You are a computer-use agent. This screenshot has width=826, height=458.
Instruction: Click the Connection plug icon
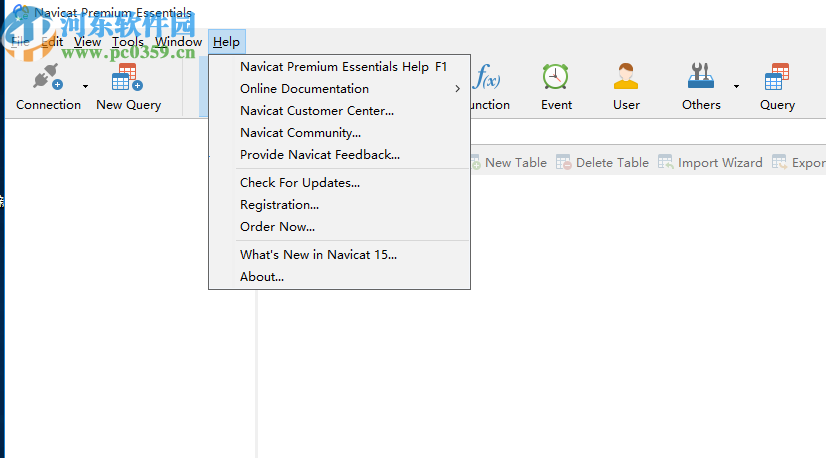point(48,77)
